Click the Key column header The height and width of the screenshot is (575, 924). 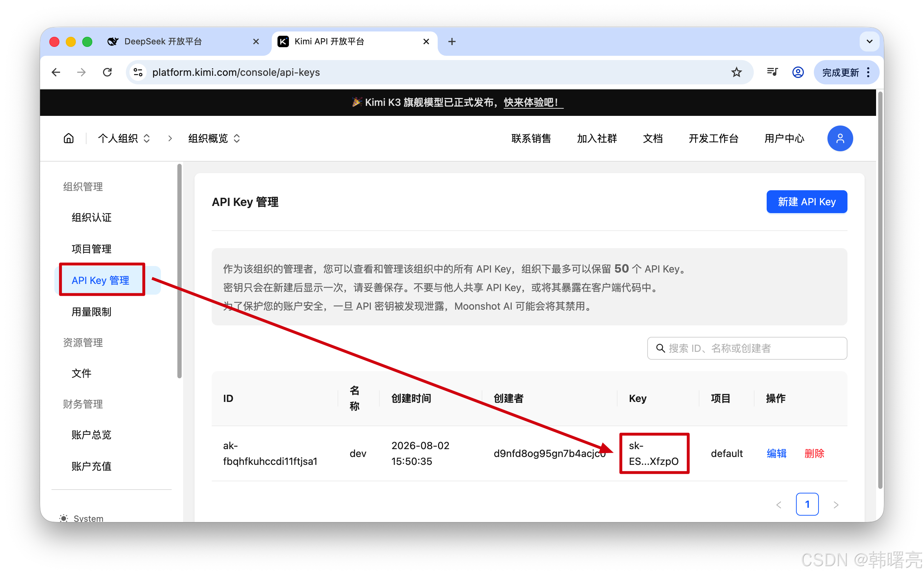click(x=638, y=399)
